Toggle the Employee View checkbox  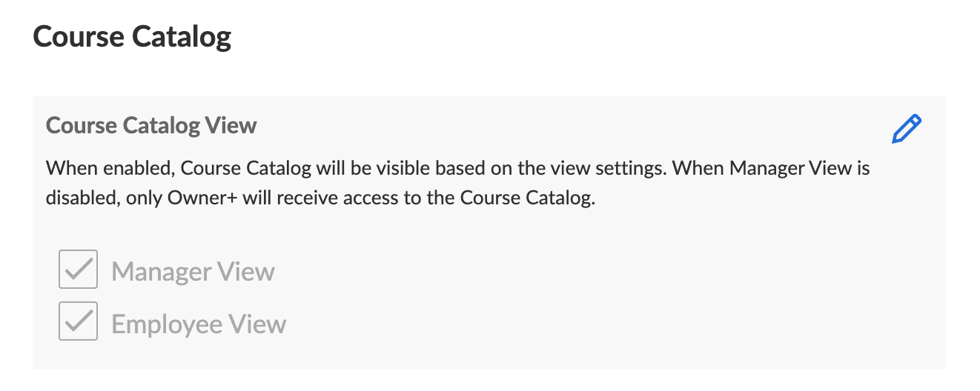[x=78, y=321]
